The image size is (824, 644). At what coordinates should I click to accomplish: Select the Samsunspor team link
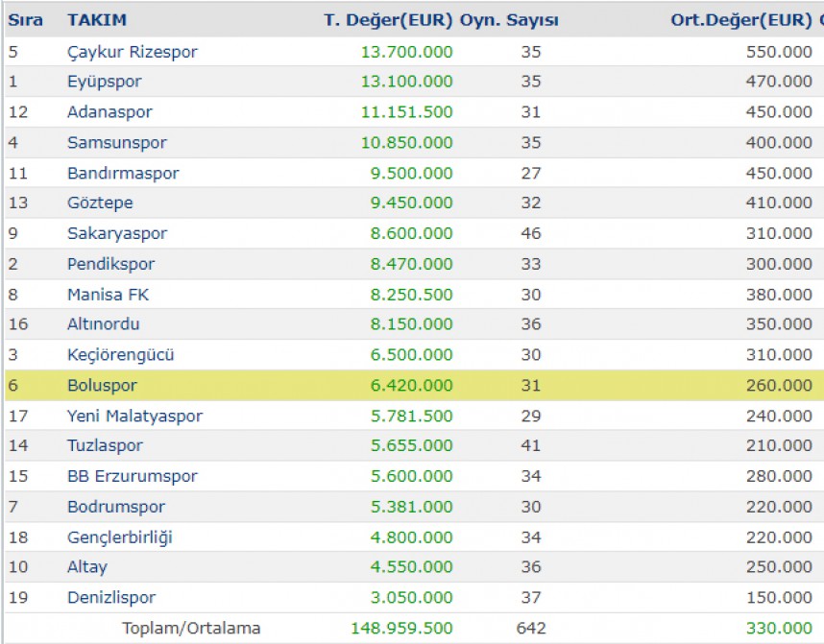pyautogui.click(x=117, y=142)
